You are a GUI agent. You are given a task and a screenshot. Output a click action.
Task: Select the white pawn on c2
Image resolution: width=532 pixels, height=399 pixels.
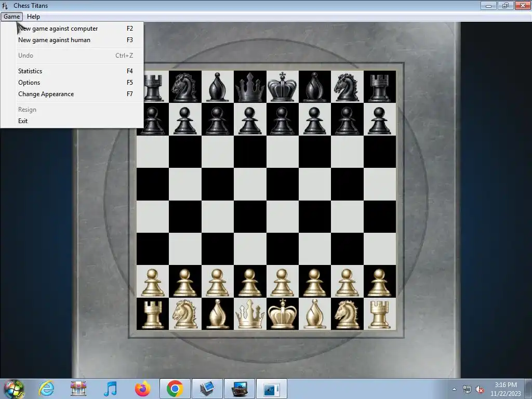(218, 282)
